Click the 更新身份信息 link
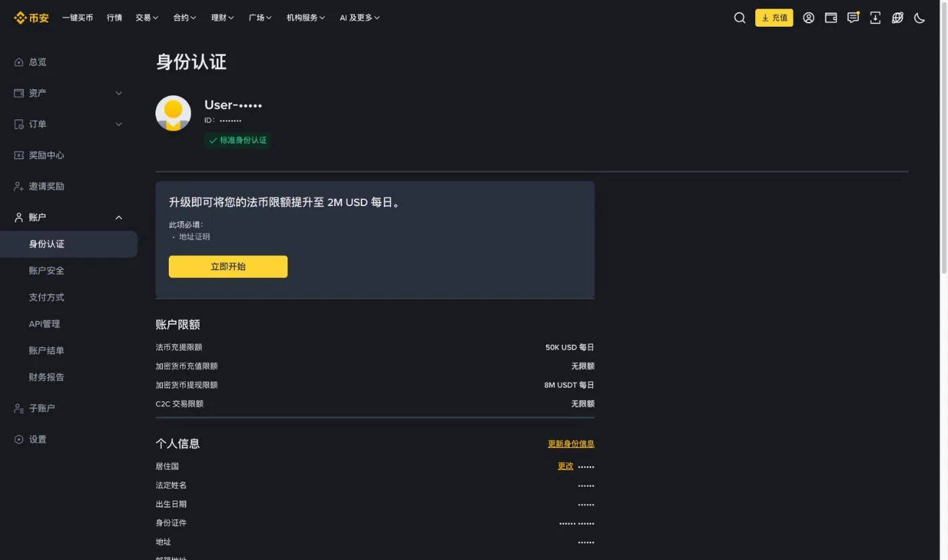 click(571, 444)
